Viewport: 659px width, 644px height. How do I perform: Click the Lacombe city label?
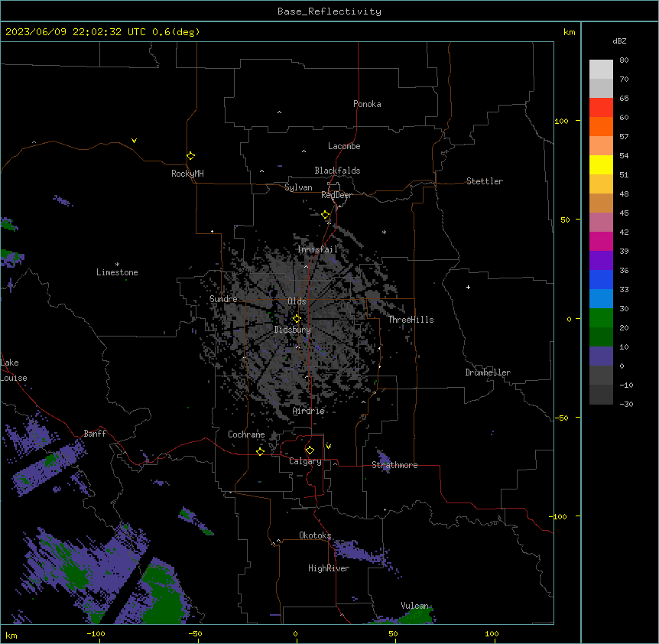tap(344, 146)
